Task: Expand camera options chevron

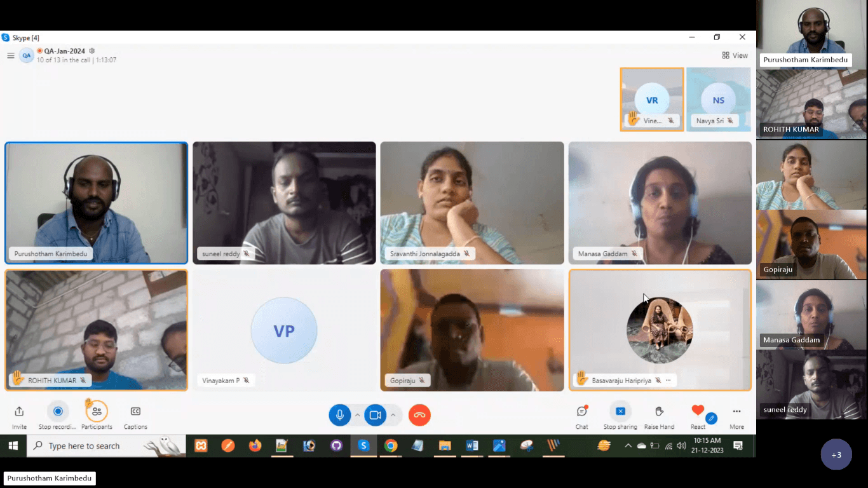Action: (x=393, y=415)
